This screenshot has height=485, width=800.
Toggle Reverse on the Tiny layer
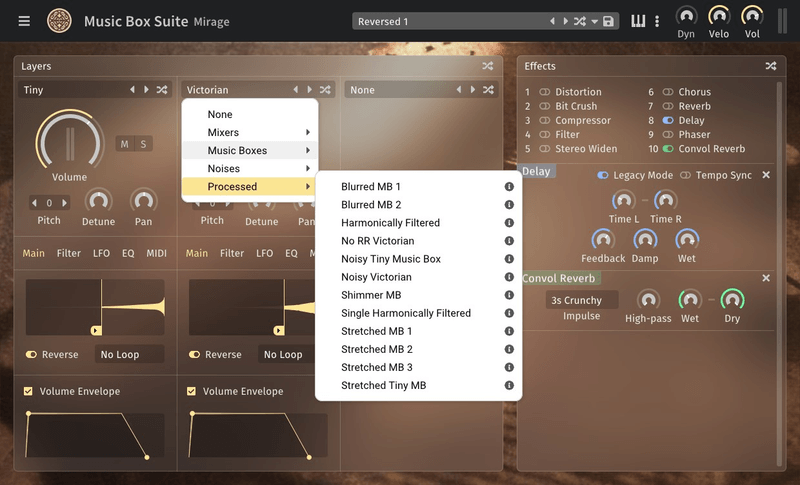pos(32,354)
